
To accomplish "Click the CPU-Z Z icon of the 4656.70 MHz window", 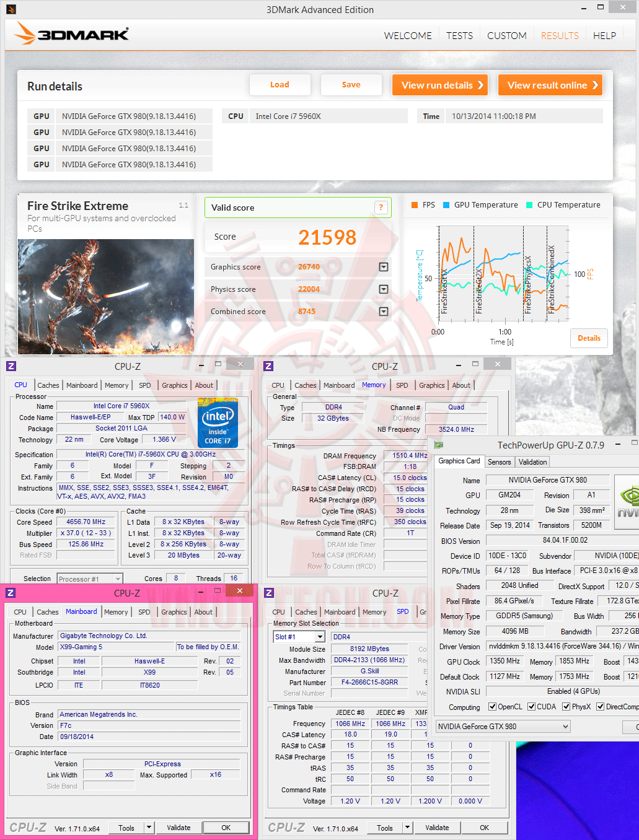I will click(11, 366).
